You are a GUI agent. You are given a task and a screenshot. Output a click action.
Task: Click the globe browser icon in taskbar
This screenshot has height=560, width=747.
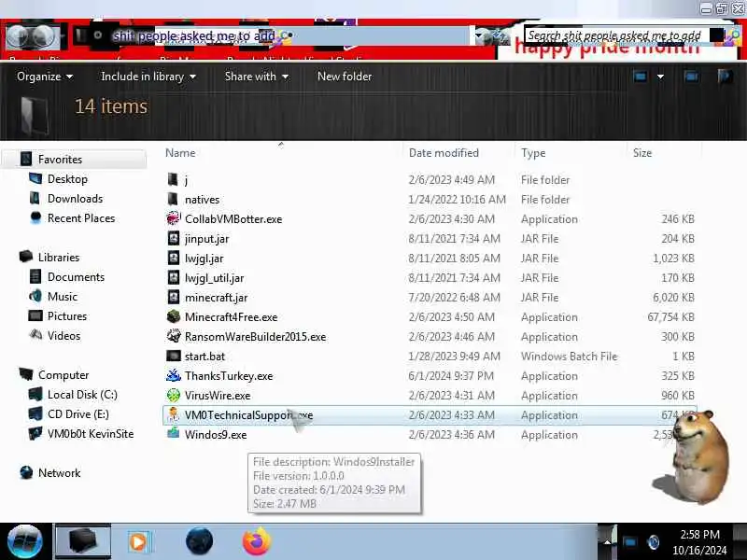click(199, 541)
